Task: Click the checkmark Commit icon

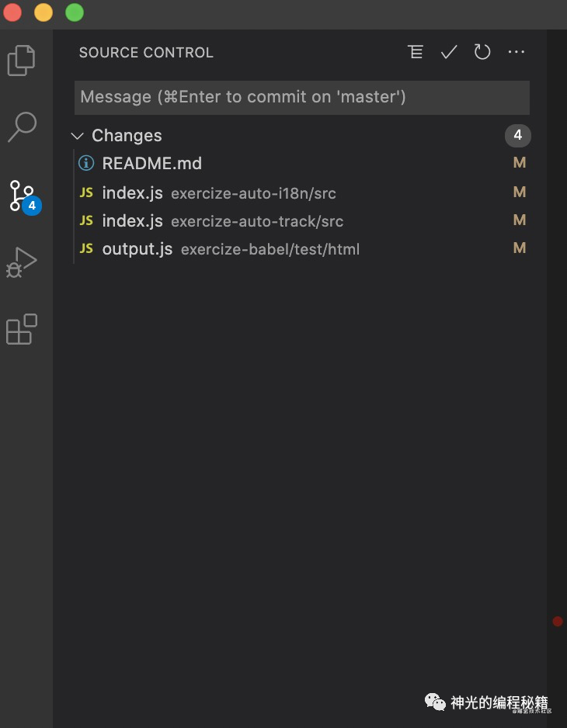Action: coord(449,52)
